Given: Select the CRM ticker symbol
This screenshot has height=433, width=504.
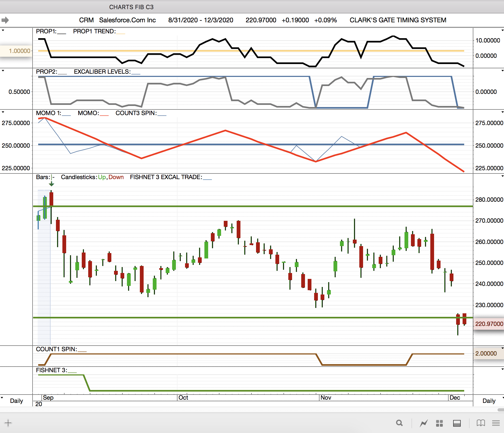Looking at the screenshot, I should click(86, 20).
